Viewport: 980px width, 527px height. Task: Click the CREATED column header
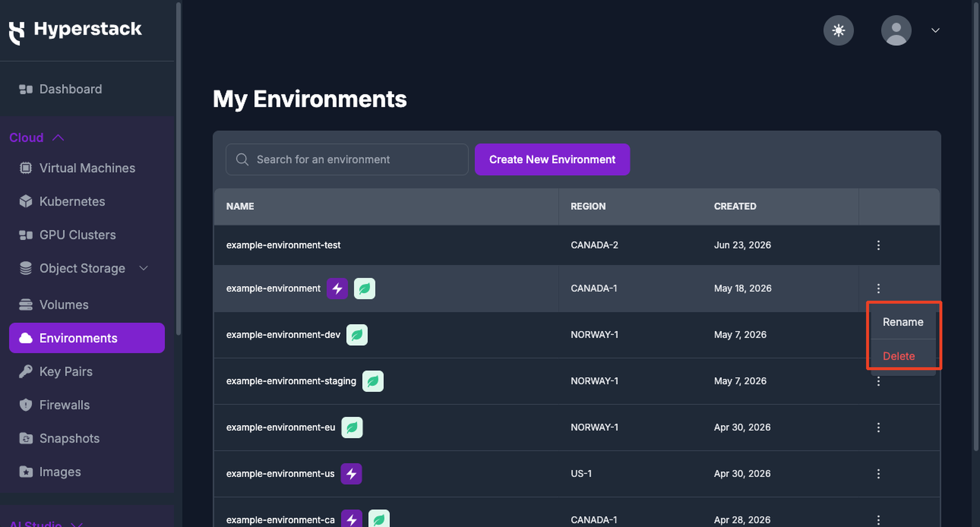pyautogui.click(x=735, y=206)
